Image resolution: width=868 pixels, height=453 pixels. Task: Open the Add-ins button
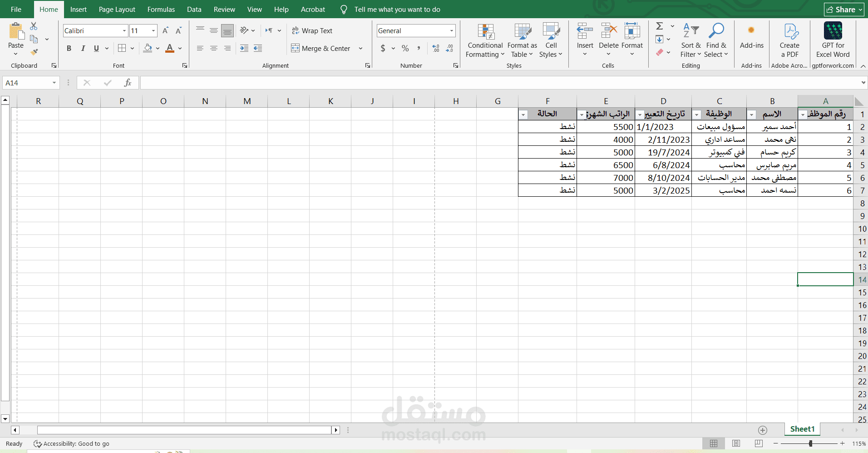pyautogui.click(x=752, y=36)
